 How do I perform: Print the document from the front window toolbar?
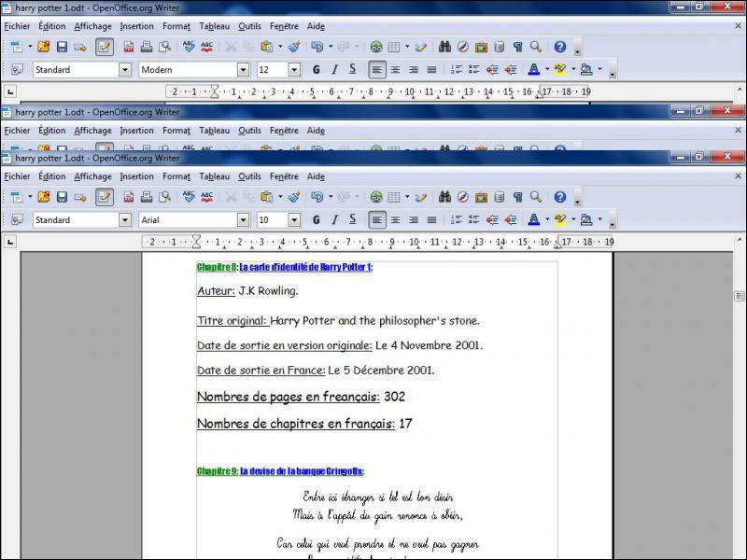point(147,197)
